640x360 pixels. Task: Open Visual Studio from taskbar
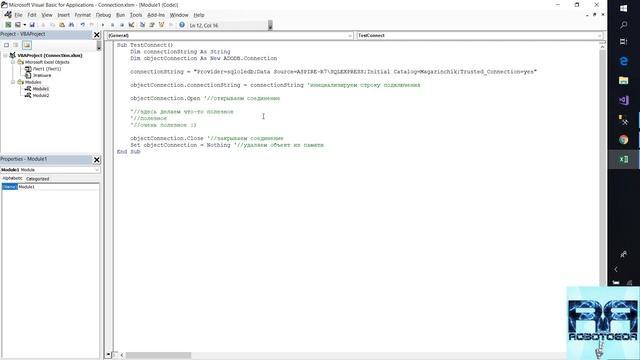[x=624, y=100]
